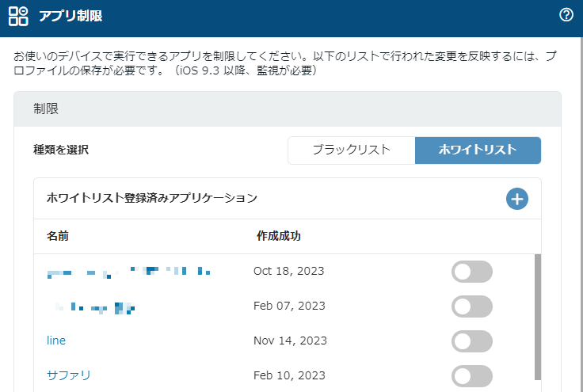This screenshot has width=583, height=392.
Task: Add a whitelisted application with plus icon
Action: tap(516, 199)
